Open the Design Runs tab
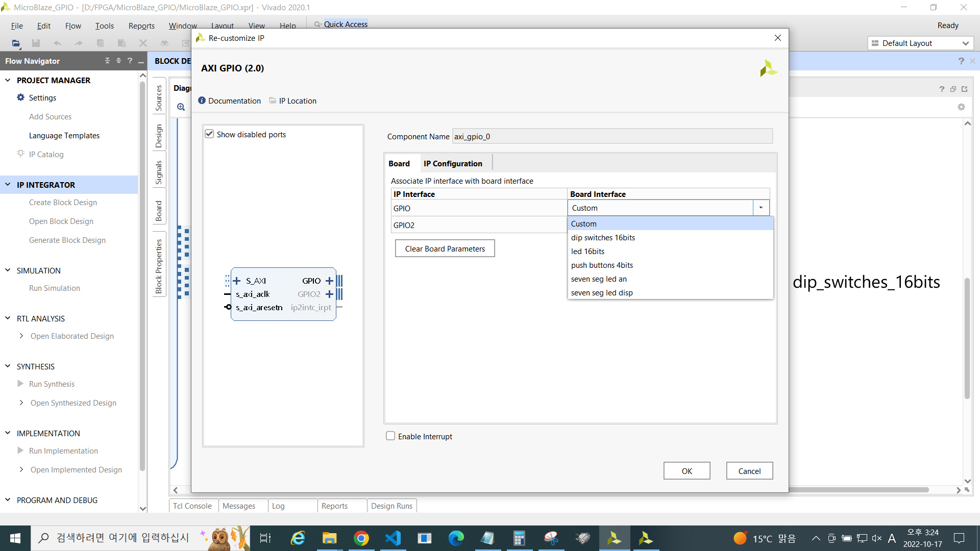 [391, 506]
